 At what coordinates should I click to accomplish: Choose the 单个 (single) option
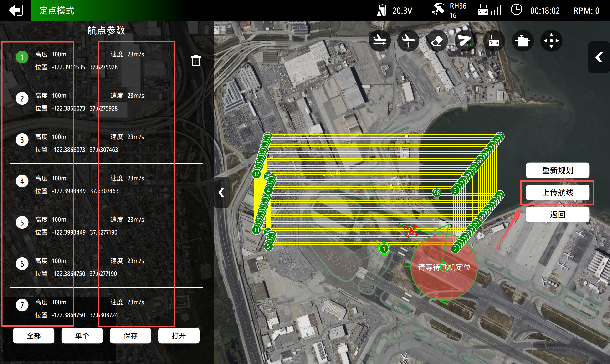[x=82, y=336]
